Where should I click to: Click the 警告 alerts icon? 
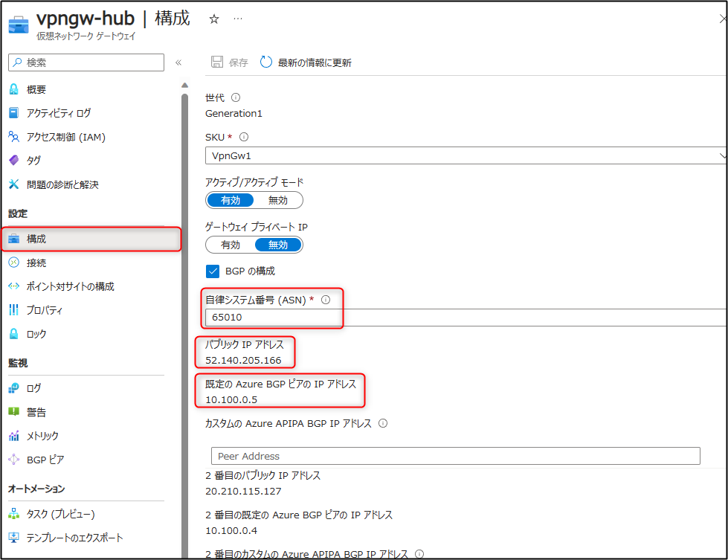[x=14, y=412]
